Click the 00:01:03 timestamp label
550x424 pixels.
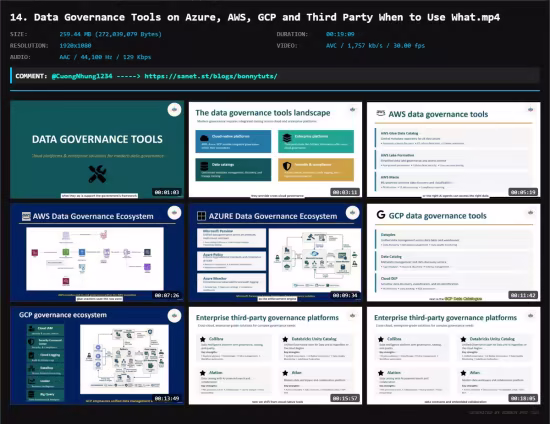[x=167, y=192]
